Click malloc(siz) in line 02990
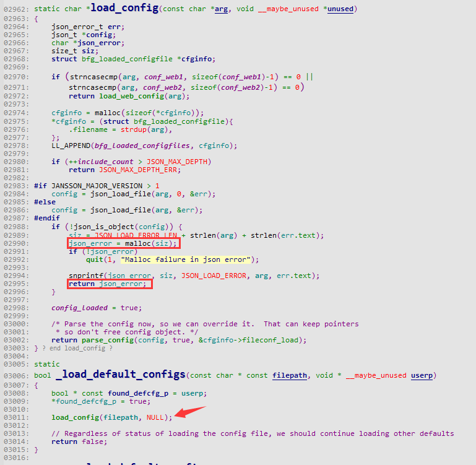 coord(149,243)
